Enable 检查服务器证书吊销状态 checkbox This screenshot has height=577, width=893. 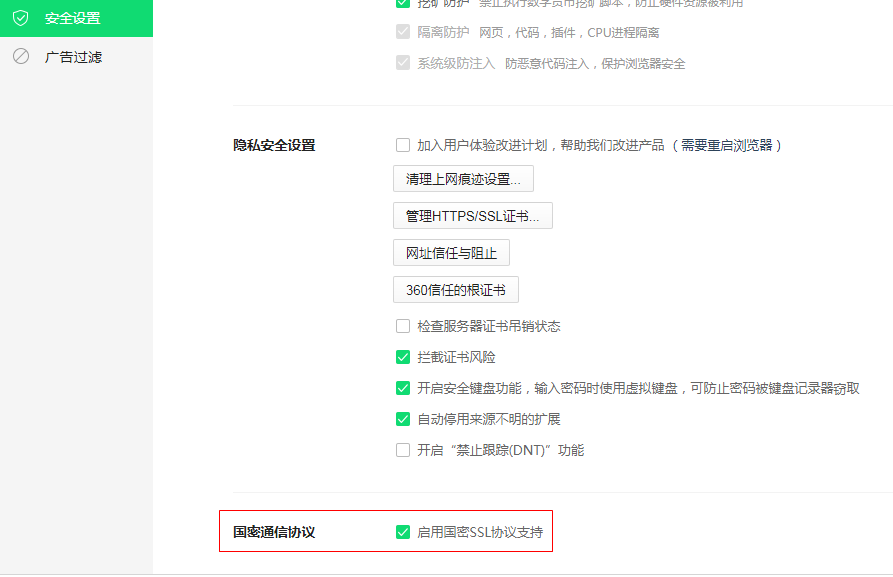[x=403, y=326]
